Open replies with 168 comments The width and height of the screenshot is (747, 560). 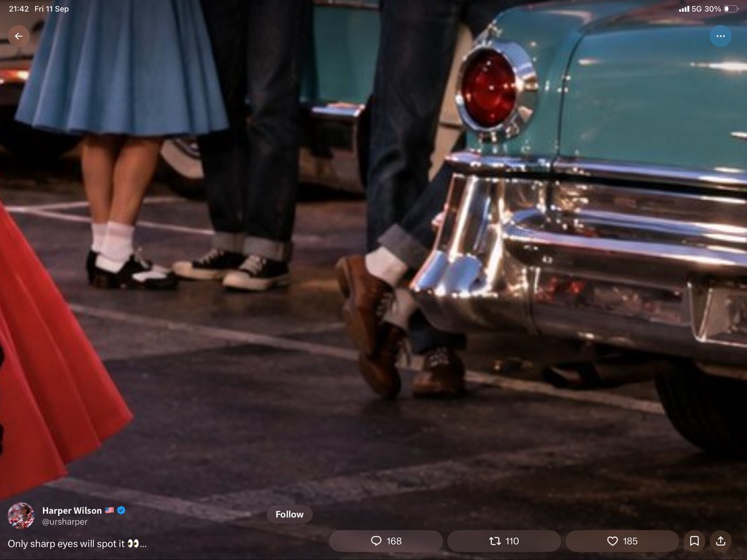point(386,541)
